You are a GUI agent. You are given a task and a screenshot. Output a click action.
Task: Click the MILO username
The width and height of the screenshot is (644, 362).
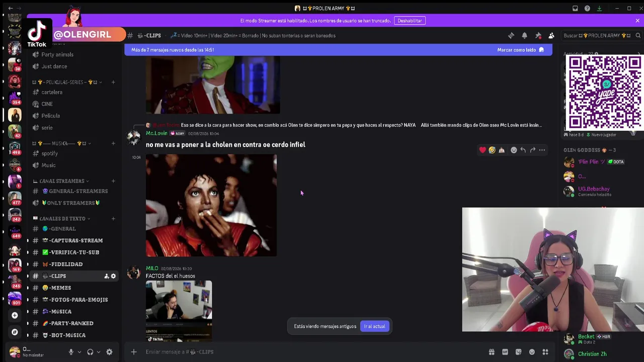click(x=152, y=268)
